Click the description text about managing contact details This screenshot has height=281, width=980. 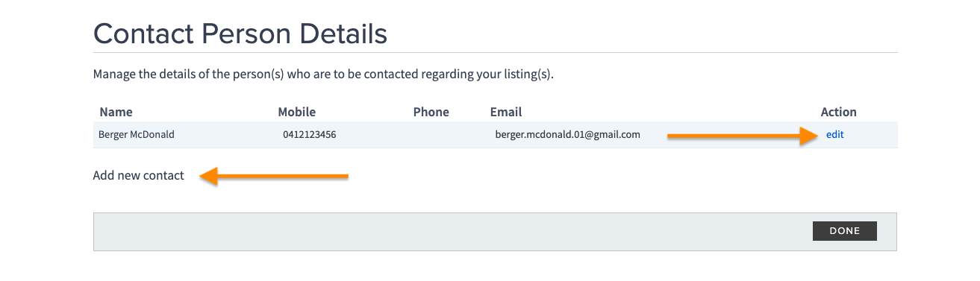point(323,75)
